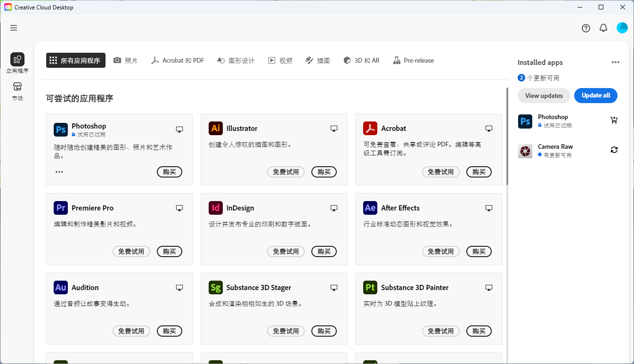The image size is (634, 364).
Task: Click the View updates button
Action: 544,96
